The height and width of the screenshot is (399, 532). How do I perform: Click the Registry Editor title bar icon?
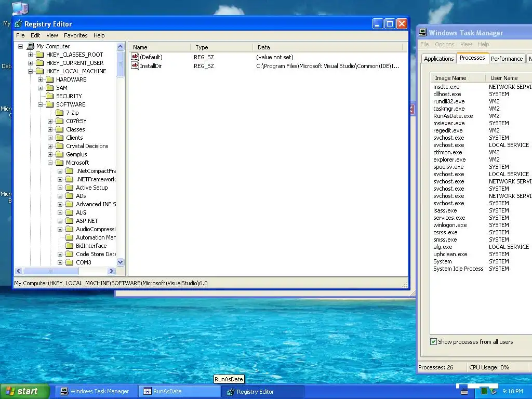click(18, 24)
